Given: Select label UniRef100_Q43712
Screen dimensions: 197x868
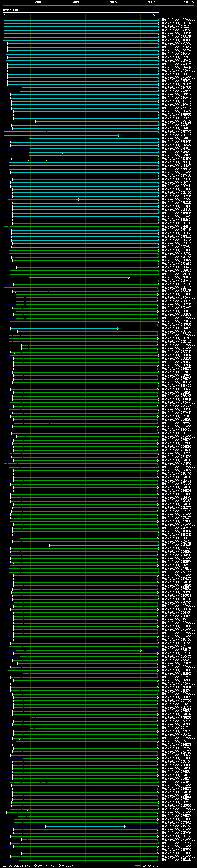Looking at the screenshot, I should (x=177, y=101).
